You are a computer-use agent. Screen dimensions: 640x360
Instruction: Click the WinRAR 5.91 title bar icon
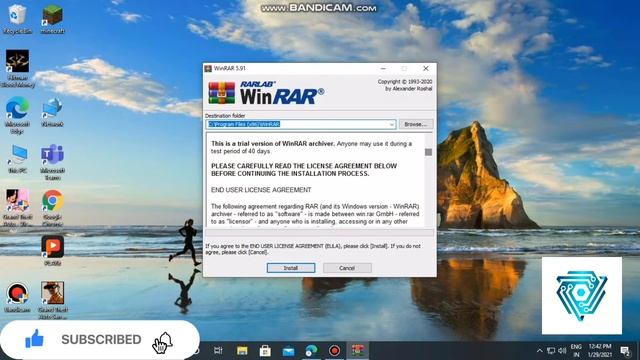208,68
